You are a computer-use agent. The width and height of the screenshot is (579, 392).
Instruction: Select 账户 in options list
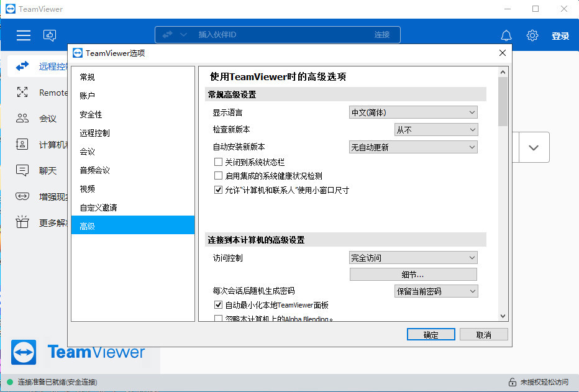coord(133,96)
